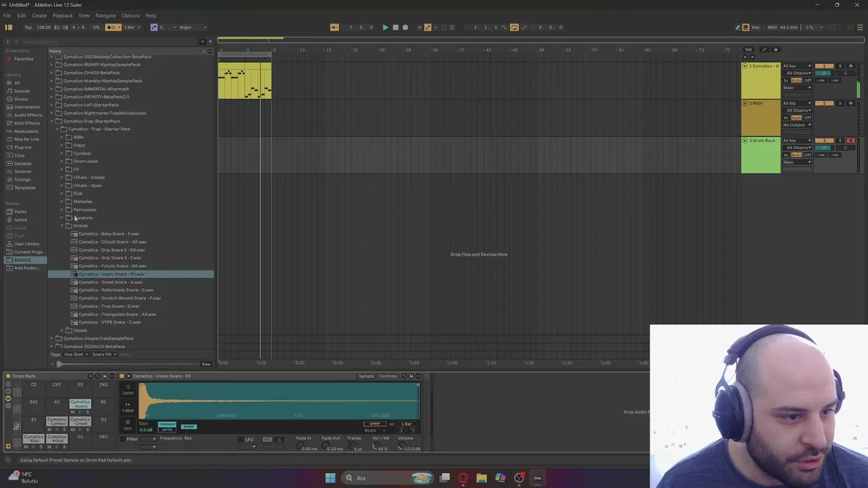Adjust the Volume knob in Simpler
Viewport: 868px width, 488px height.
[x=402, y=447]
